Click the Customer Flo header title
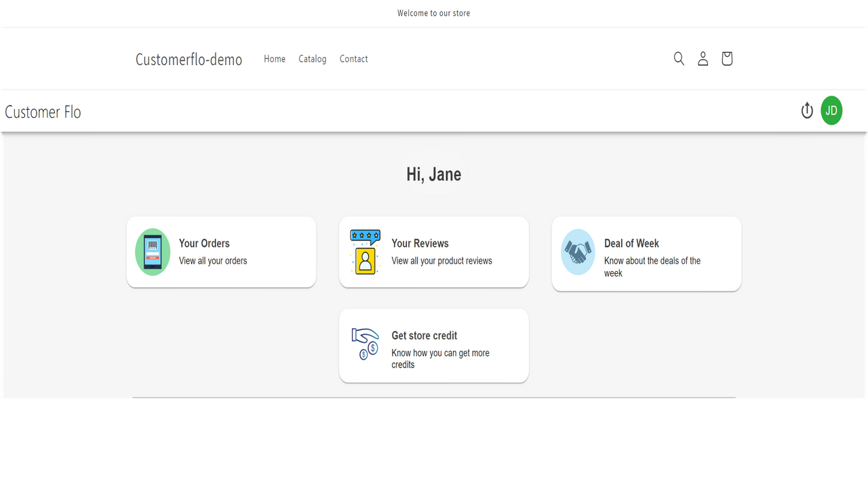Viewport: 868px width, 488px height. (x=42, y=112)
